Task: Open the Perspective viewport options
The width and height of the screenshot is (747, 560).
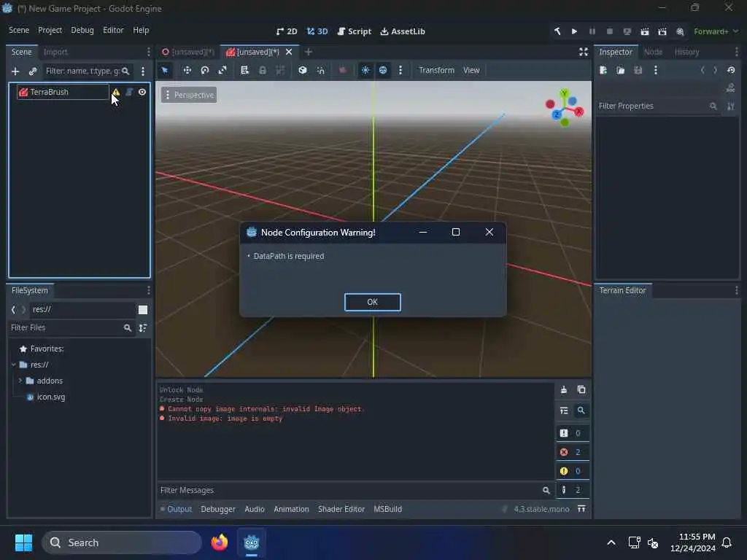Action: tap(189, 95)
